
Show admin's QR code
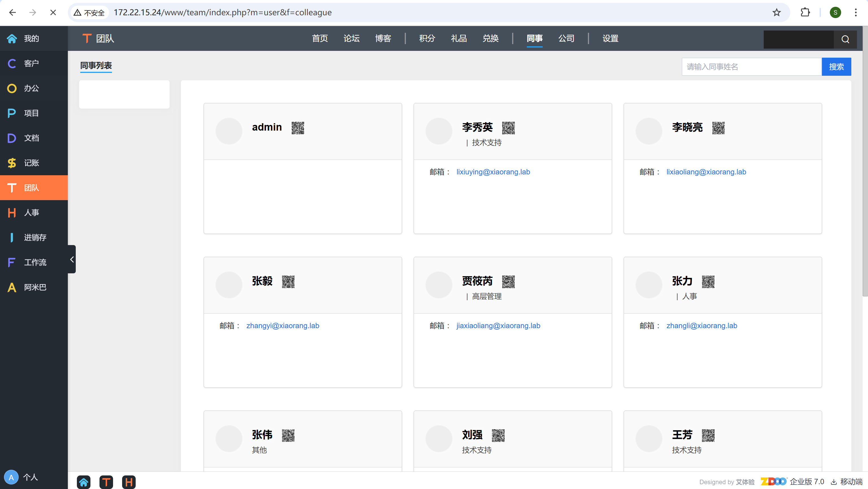pyautogui.click(x=298, y=128)
